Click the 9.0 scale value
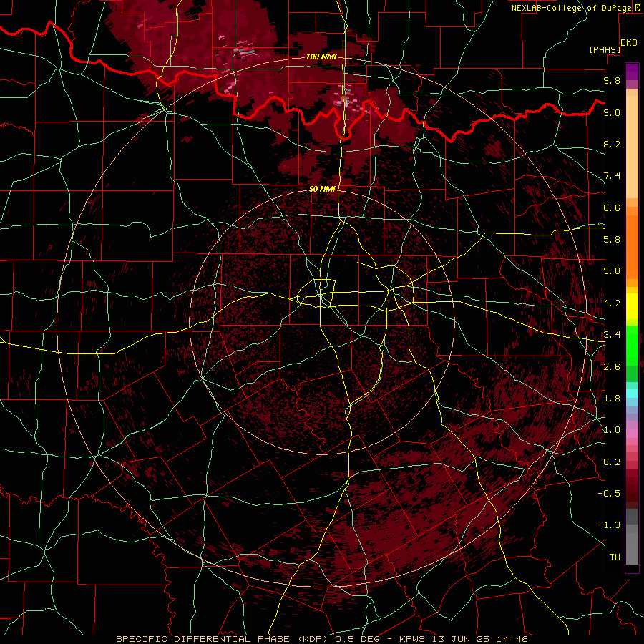This screenshot has width=644, height=644. tap(612, 112)
